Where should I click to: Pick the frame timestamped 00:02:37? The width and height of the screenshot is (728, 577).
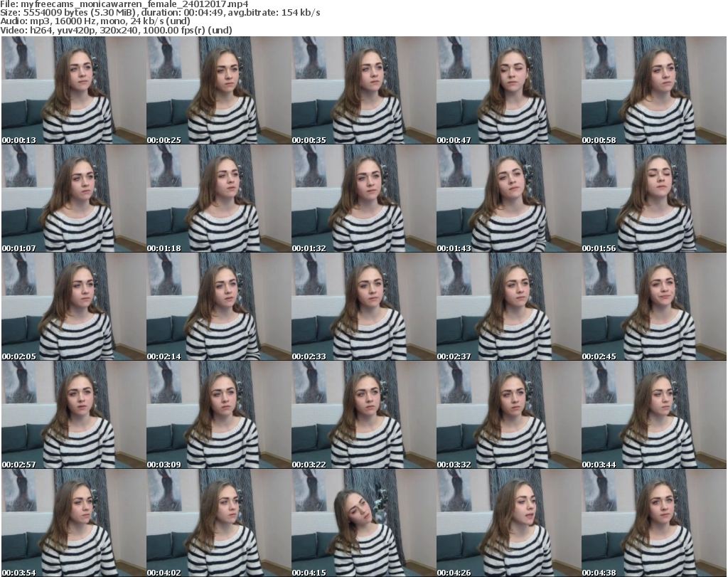(508, 307)
